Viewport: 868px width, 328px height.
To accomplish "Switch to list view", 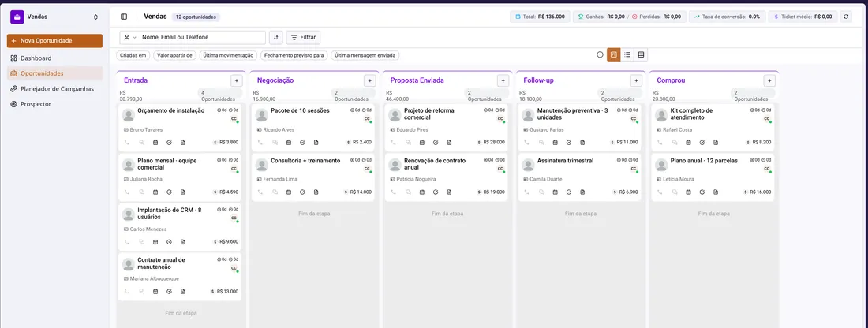I will coord(627,54).
